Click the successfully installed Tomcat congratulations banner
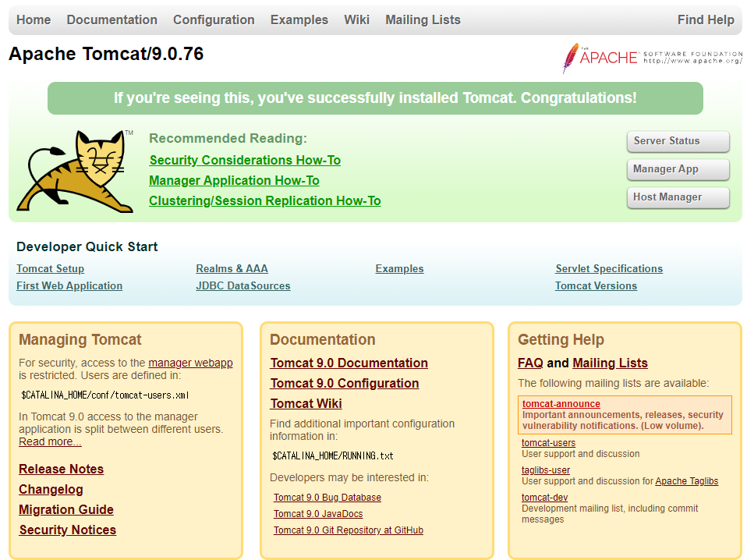This screenshot has width=747, height=560. pos(375,98)
